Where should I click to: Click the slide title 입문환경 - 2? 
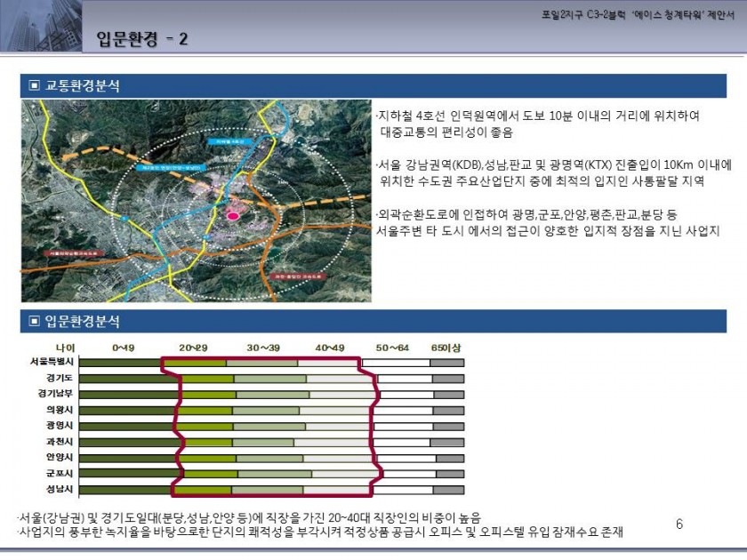tap(142, 38)
